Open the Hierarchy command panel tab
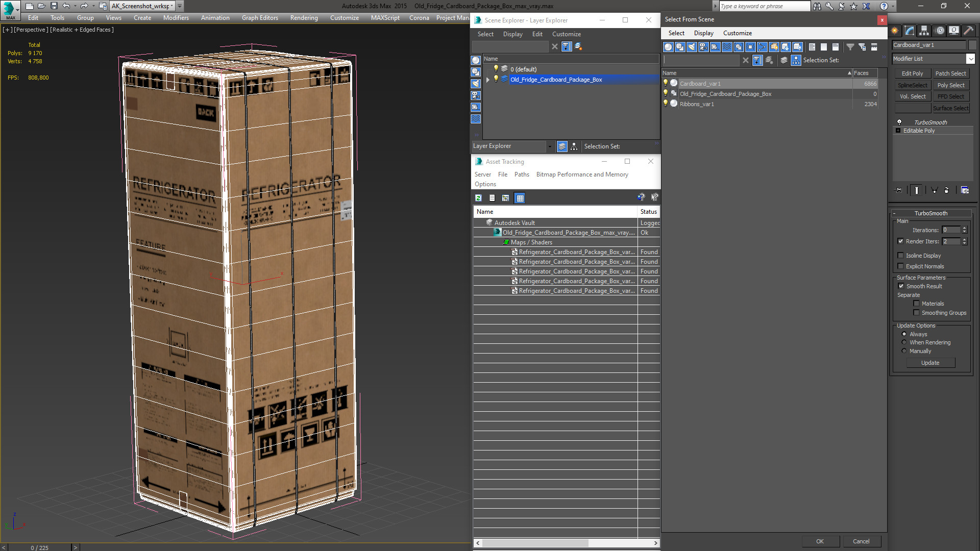The image size is (980, 551). [924, 31]
